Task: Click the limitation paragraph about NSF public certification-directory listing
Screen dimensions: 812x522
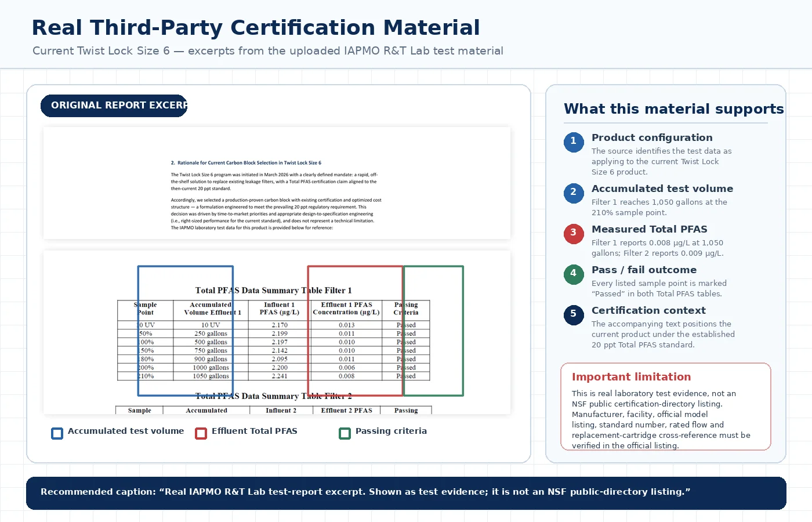Action: pos(661,419)
